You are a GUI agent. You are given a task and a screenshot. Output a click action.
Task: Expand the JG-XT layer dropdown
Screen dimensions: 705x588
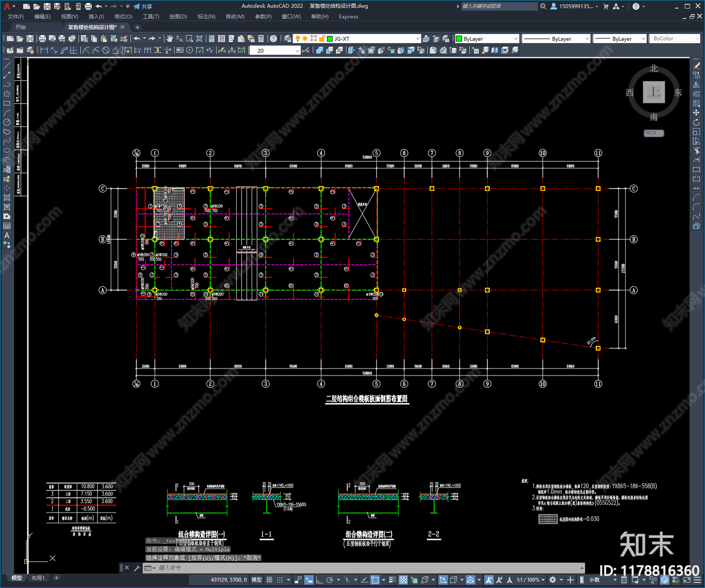[x=418, y=39]
